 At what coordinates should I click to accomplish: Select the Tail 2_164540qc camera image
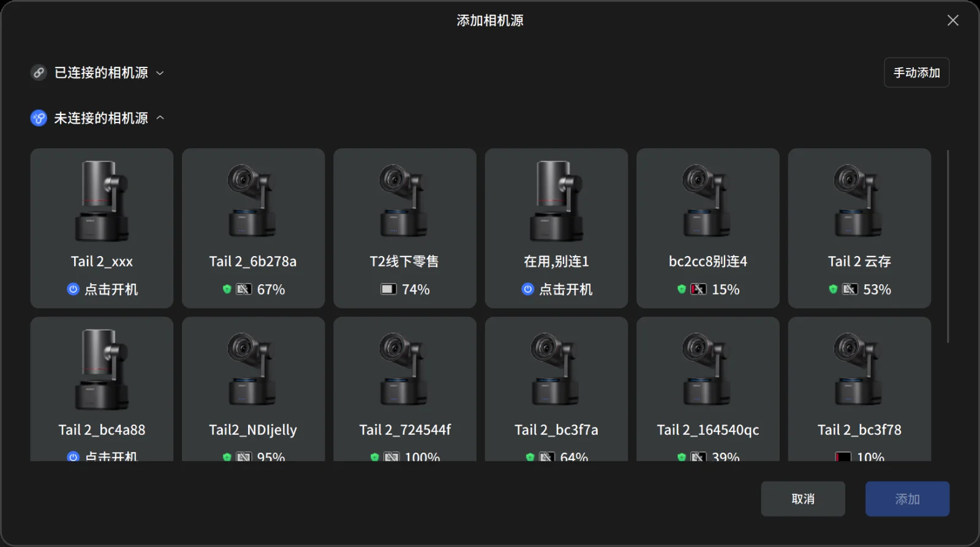coord(706,369)
